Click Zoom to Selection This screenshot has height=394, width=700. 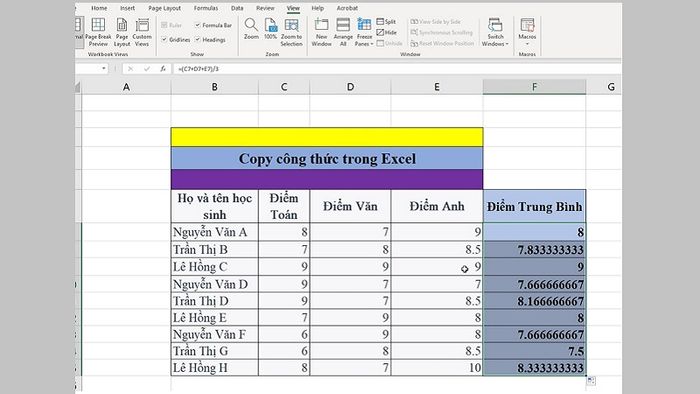[x=292, y=32]
